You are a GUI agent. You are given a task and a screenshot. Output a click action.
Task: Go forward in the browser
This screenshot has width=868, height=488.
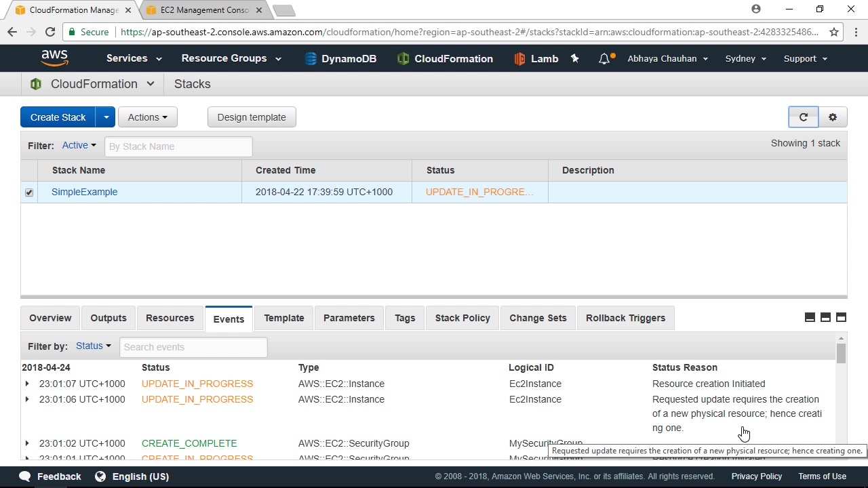coord(31,32)
